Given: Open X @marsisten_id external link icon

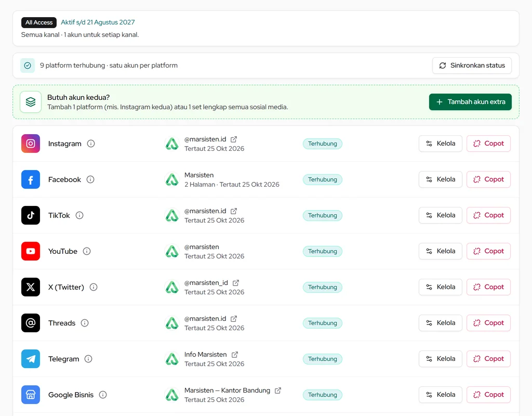Looking at the screenshot, I should point(236,283).
